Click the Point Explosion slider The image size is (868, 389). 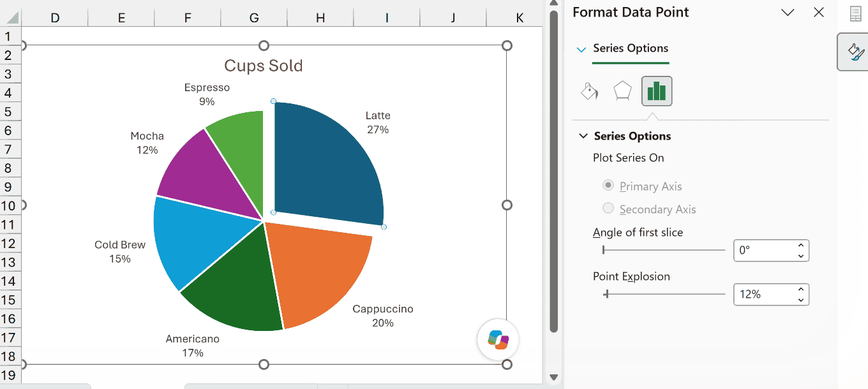(x=664, y=294)
